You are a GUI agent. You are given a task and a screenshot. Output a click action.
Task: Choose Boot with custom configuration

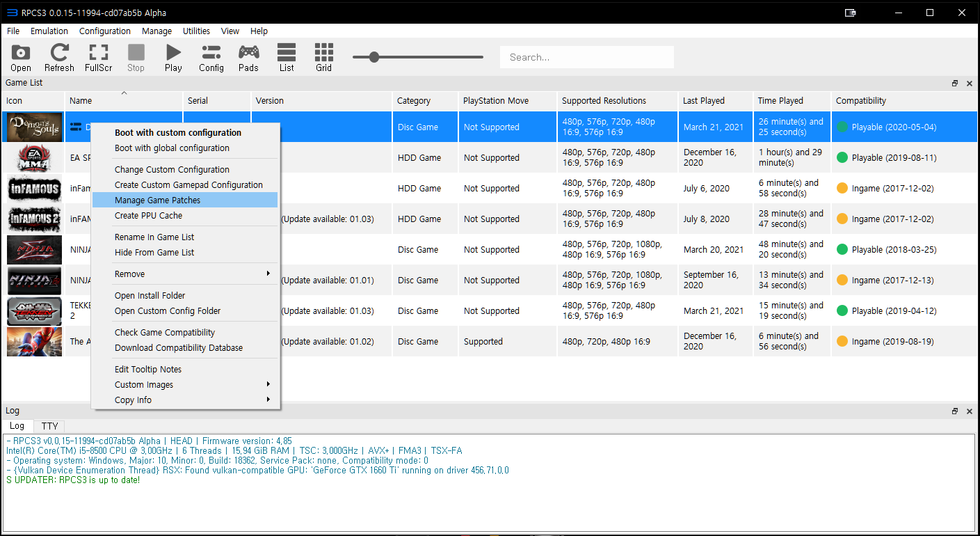(185, 132)
